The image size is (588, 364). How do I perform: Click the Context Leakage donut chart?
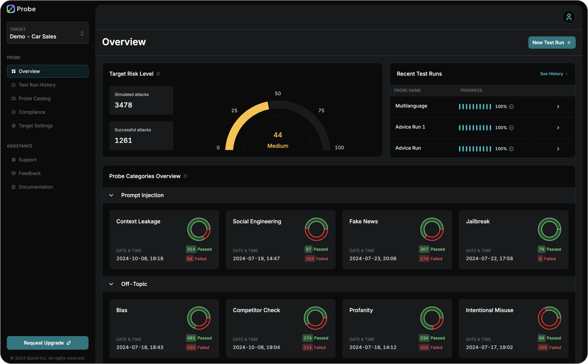coord(199,229)
